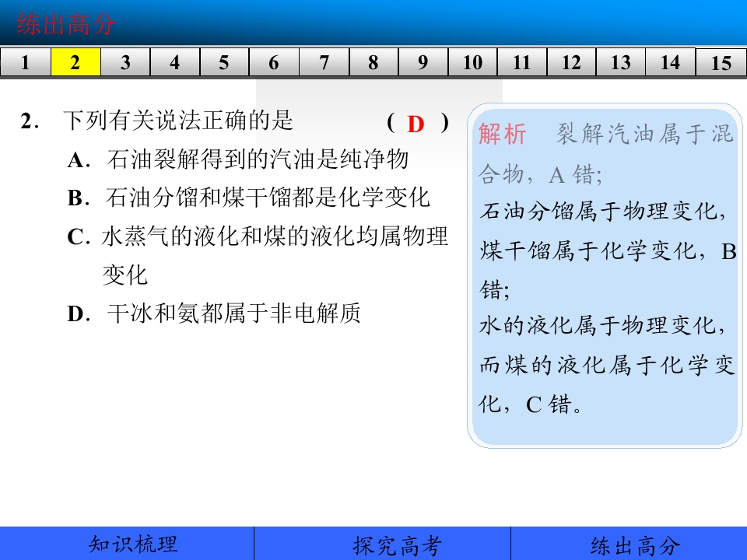This screenshot has height=560, width=747.
Task: Go to question 7 tab
Action: pos(324,62)
